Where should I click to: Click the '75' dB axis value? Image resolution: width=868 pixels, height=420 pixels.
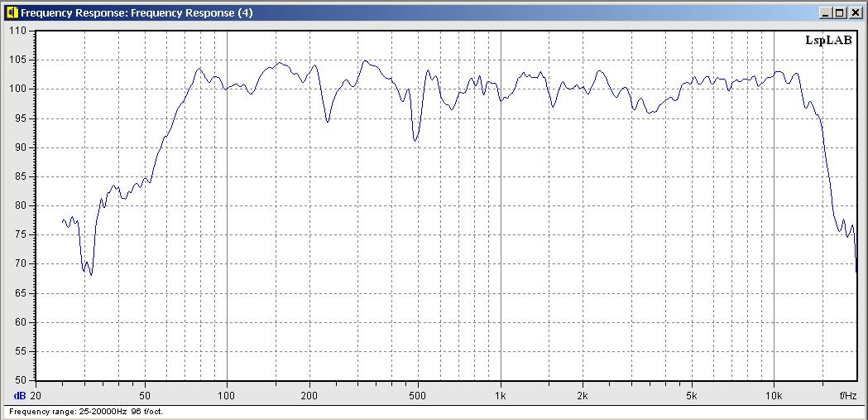point(21,235)
